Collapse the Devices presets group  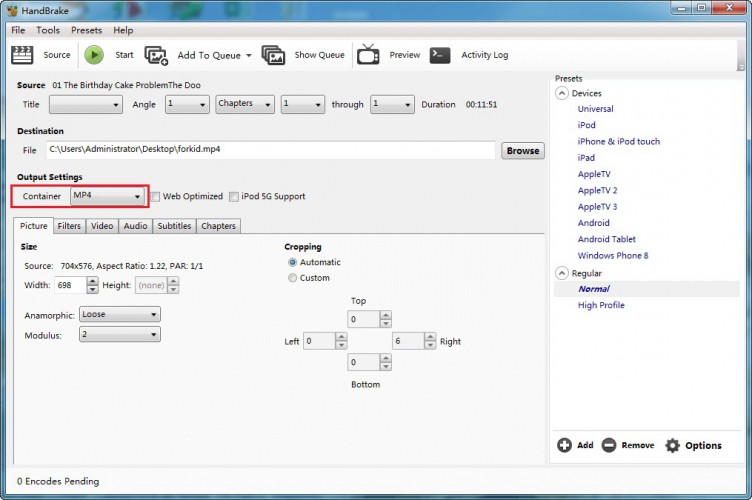[562, 93]
